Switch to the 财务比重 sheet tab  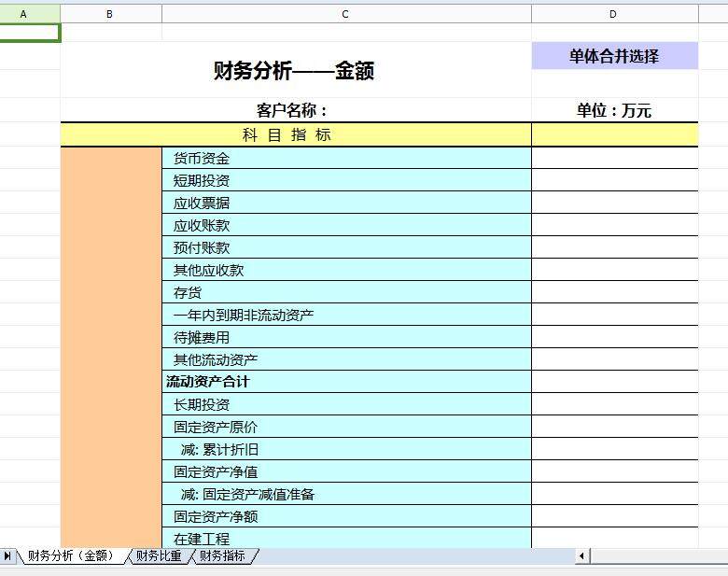(160, 556)
